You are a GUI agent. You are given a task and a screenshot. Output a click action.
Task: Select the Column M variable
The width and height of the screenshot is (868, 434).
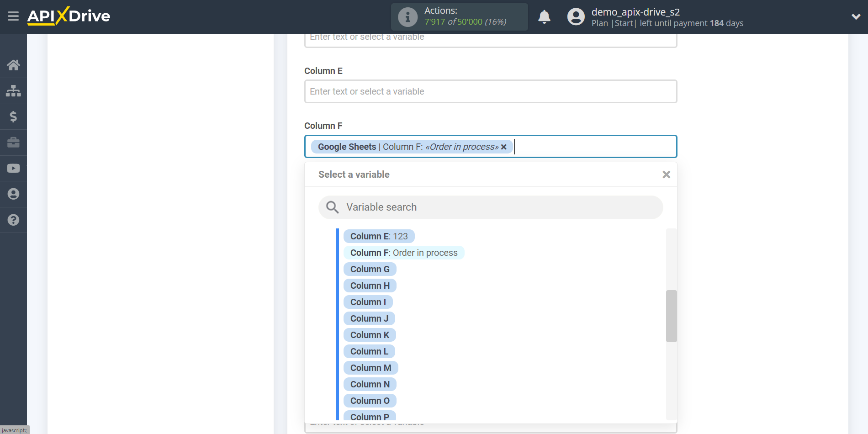370,368
